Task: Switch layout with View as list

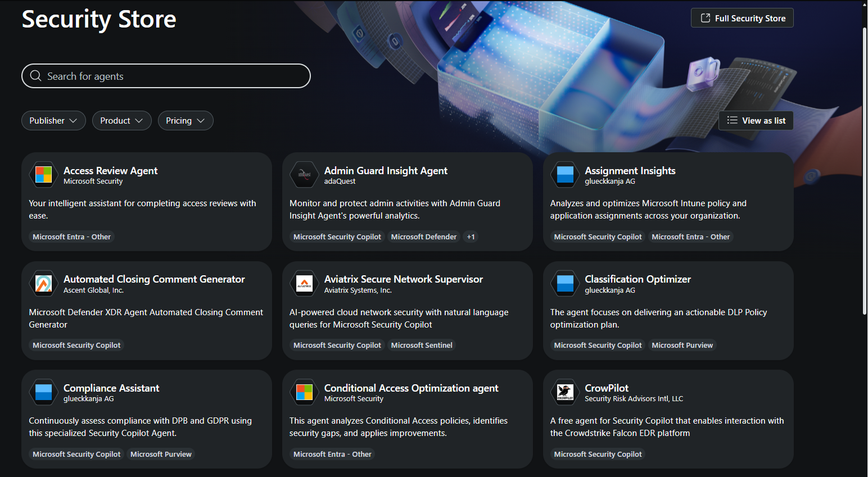Action: tap(756, 120)
